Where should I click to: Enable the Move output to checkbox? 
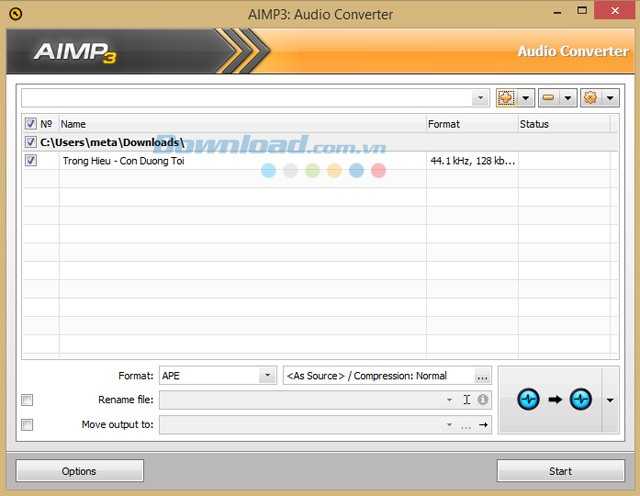(x=28, y=425)
